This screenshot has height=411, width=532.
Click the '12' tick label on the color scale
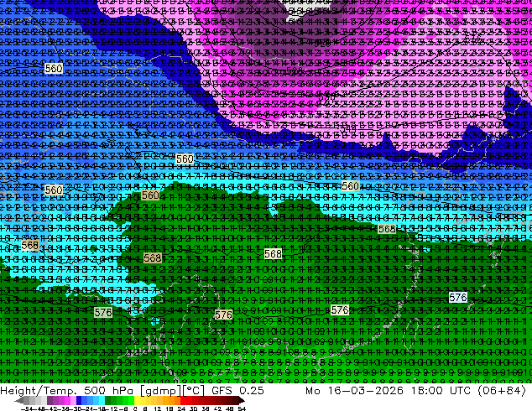pos(157,408)
